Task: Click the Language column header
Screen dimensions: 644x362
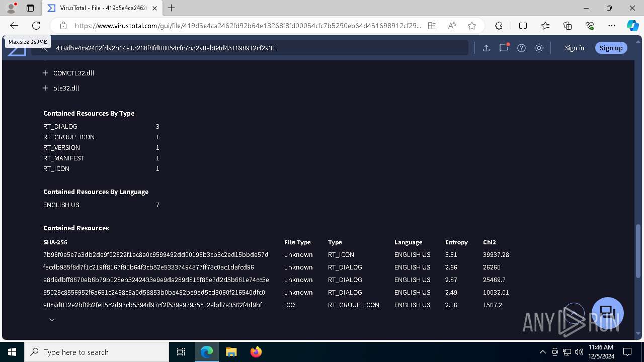Action: [x=408, y=242]
